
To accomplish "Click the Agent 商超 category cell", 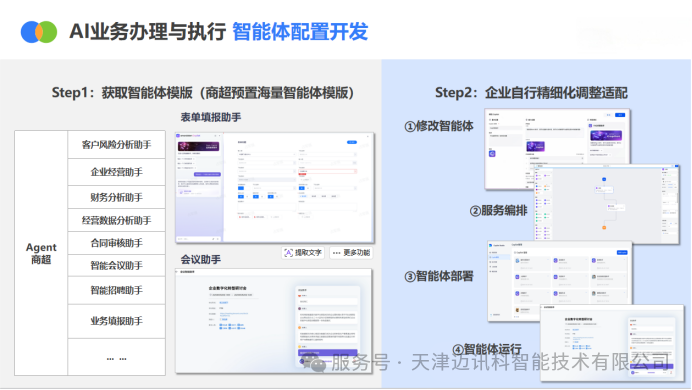I will 41,253.
